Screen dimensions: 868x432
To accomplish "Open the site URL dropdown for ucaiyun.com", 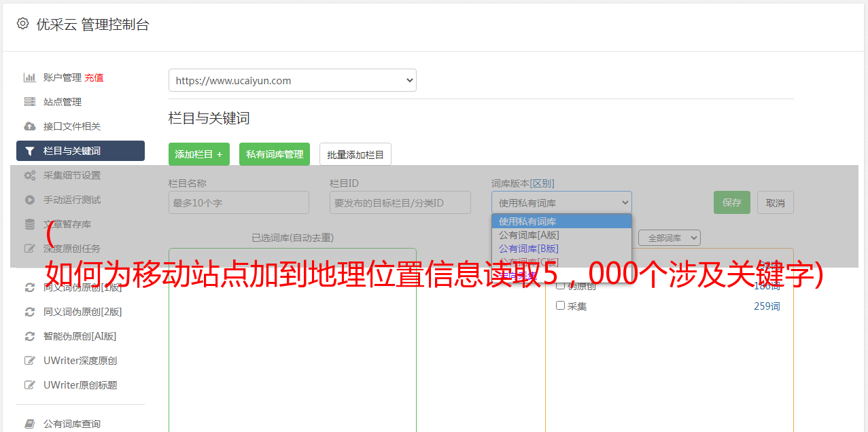I will point(292,80).
